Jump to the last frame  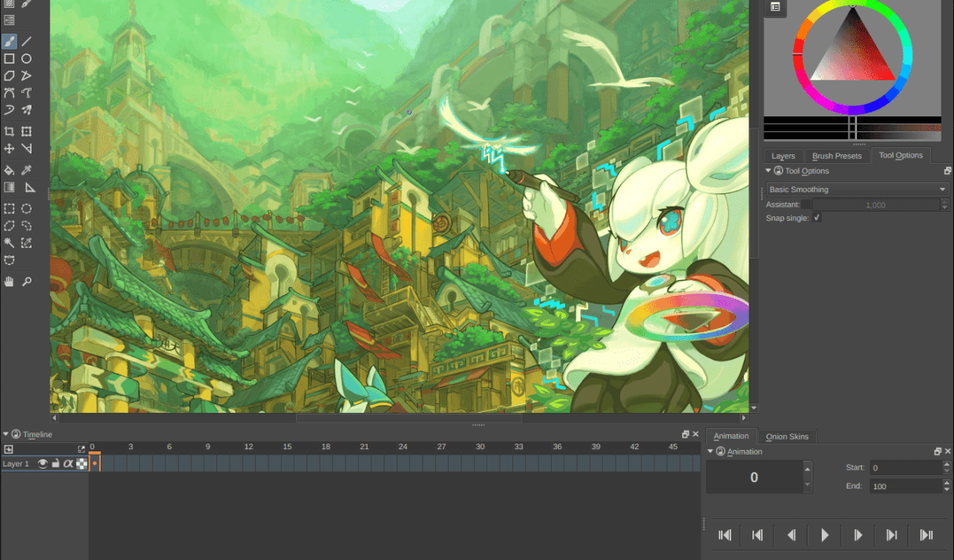(x=926, y=535)
